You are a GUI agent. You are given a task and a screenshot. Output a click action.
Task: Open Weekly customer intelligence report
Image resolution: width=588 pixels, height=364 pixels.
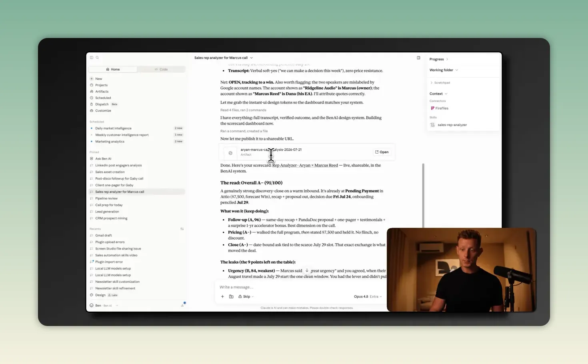[x=137, y=135]
